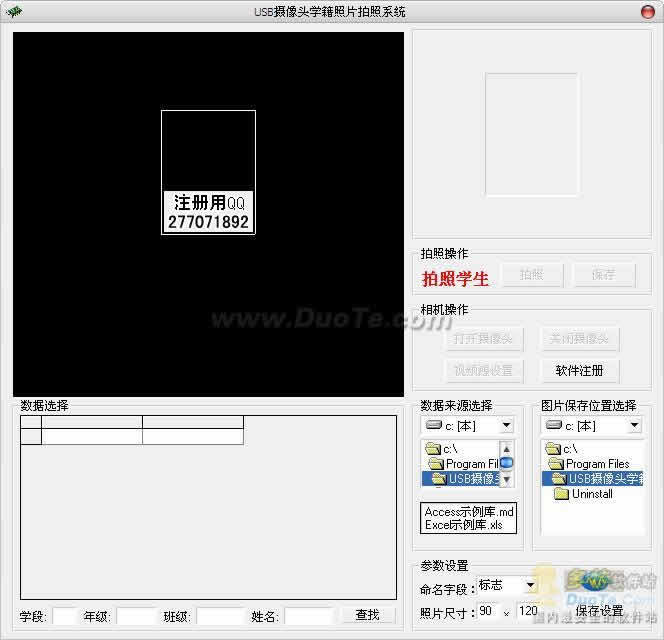Click the 学段 input field

coord(64,616)
